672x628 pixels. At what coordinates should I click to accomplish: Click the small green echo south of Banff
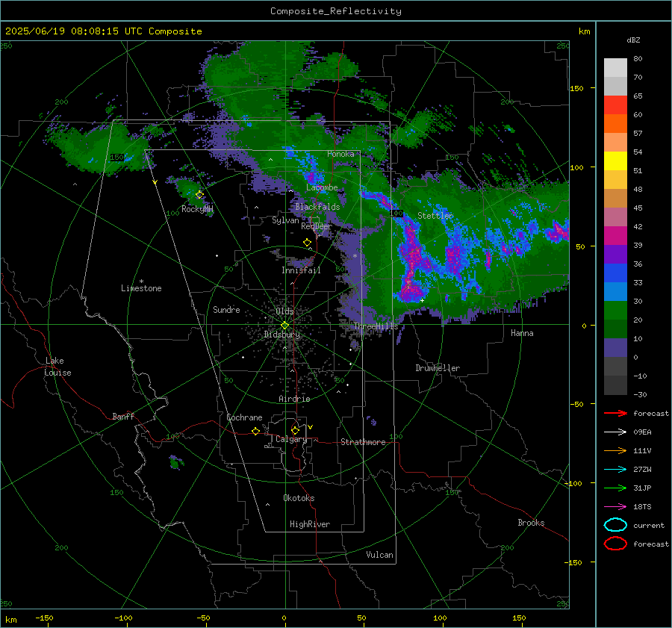(x=175, y=462)
